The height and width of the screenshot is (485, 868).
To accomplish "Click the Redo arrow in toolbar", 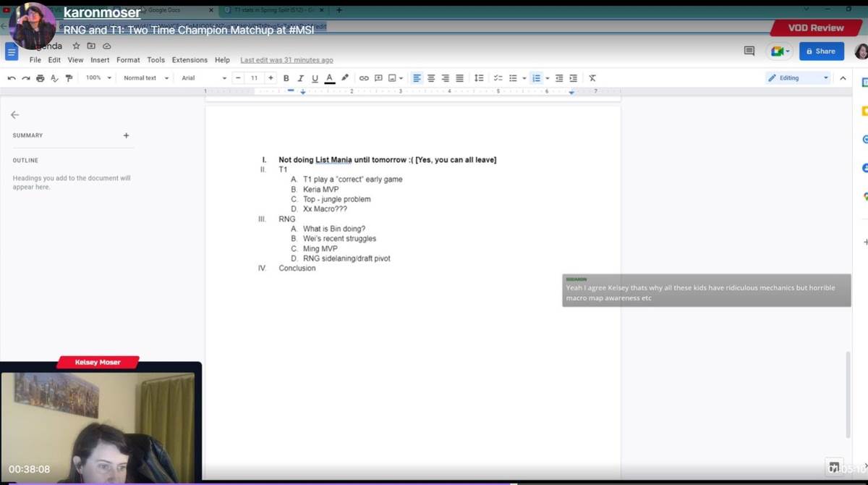I will pyautogui.click(x=26, y=78).
